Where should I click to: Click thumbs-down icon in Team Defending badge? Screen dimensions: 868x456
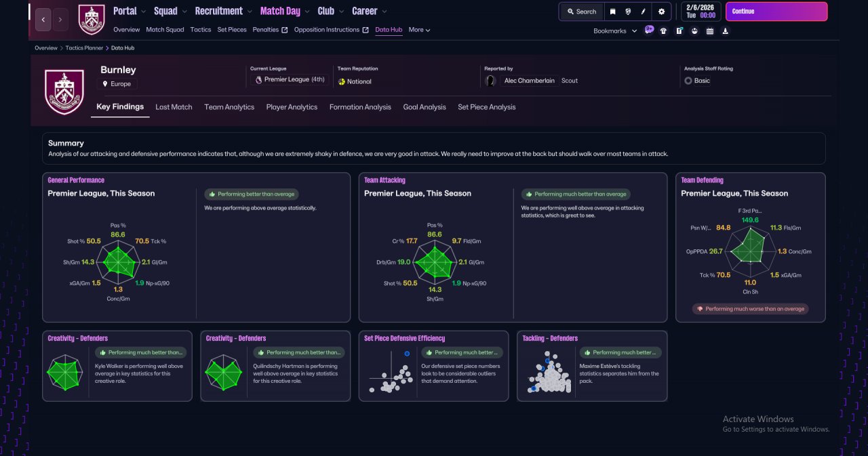(700, 309)
